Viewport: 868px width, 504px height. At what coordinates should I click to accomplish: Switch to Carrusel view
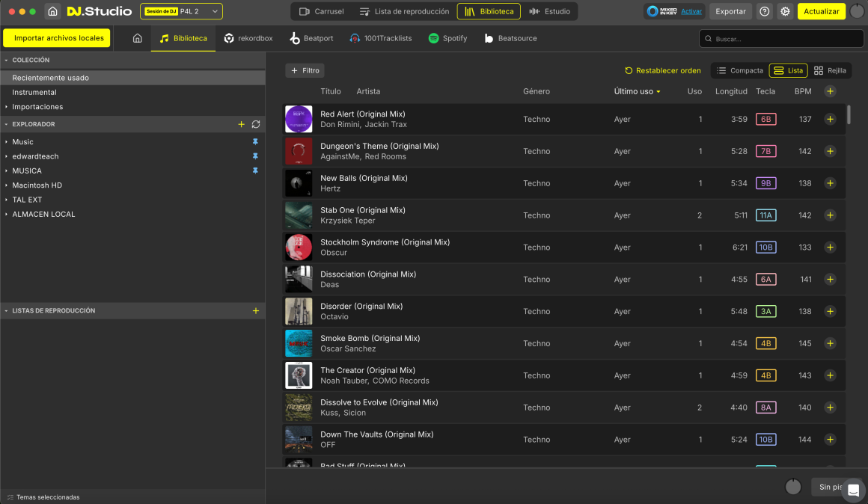(322, 11)
